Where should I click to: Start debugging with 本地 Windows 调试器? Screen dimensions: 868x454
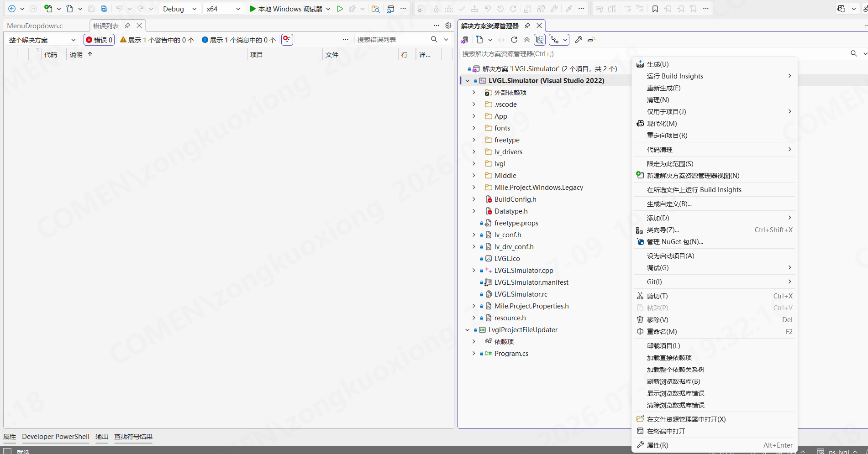[286, 9]
